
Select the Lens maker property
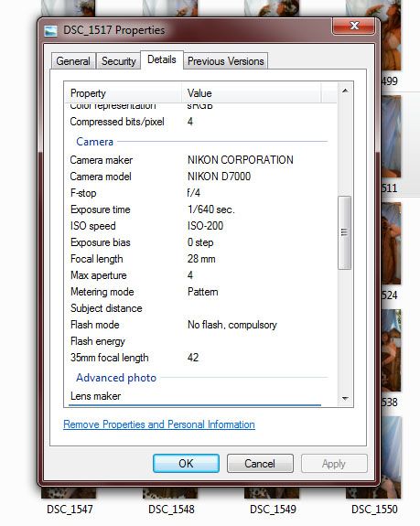click(x=95, y=396)
